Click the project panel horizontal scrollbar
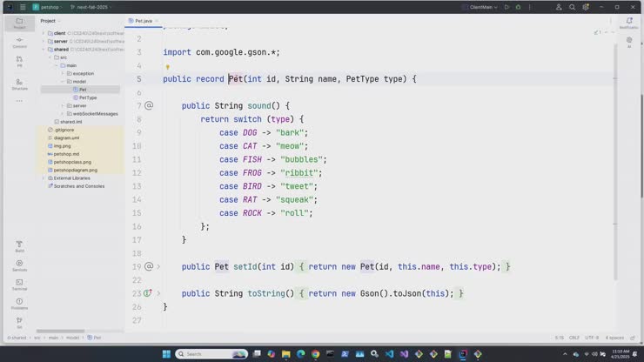 [x=60, y=331]
